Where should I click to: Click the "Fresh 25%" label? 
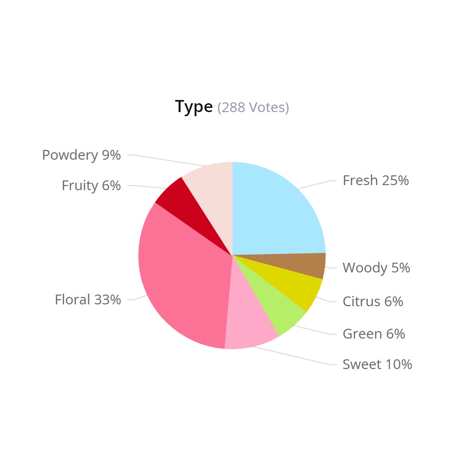tap(376, 180)
